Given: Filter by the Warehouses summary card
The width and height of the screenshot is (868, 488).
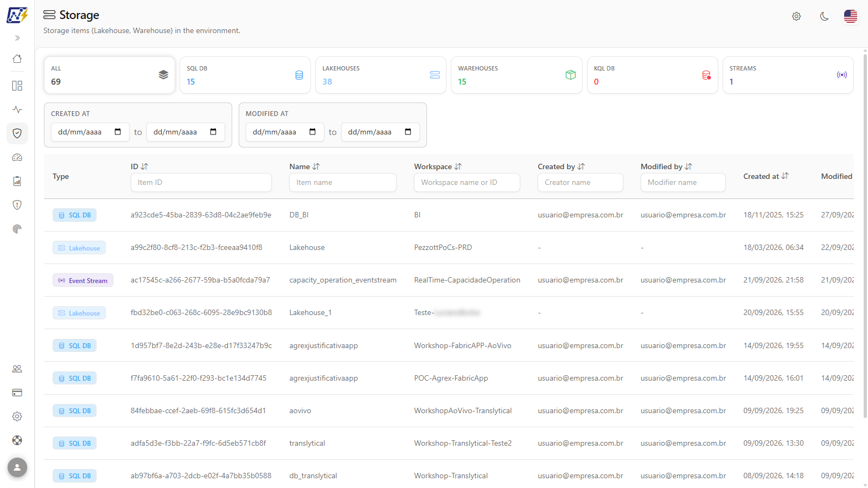Looking at the screenshot, I should pyautogui.click(x=516, y=75).
